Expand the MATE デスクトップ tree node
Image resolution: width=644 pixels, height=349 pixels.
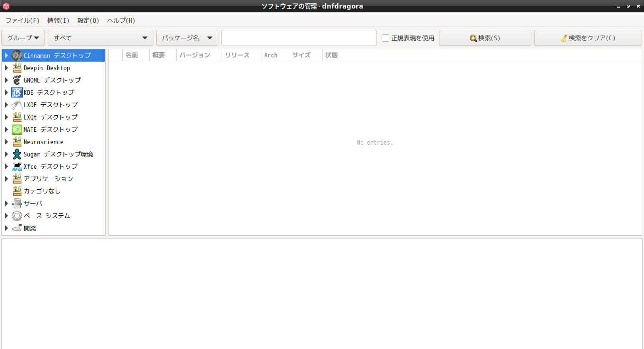coord(7,129)
